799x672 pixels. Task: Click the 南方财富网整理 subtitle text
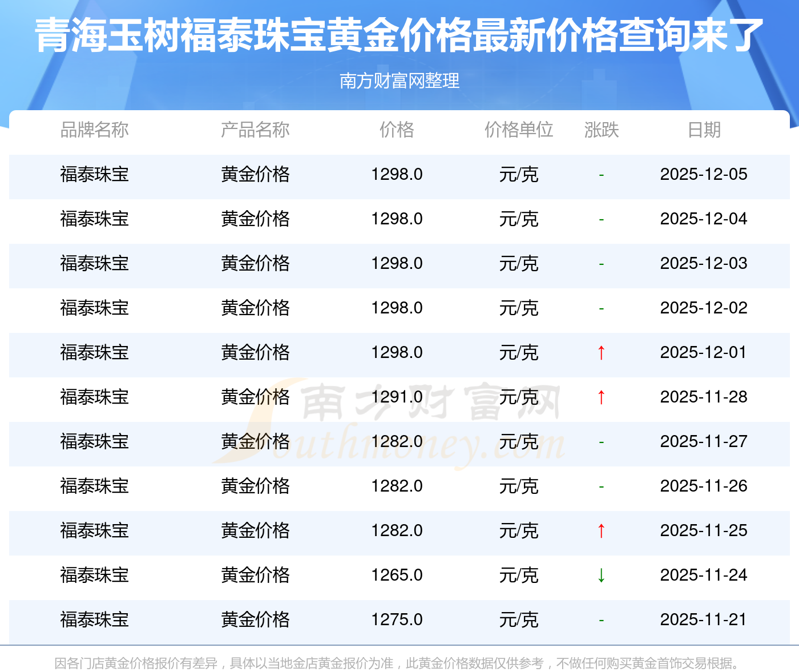399,81
